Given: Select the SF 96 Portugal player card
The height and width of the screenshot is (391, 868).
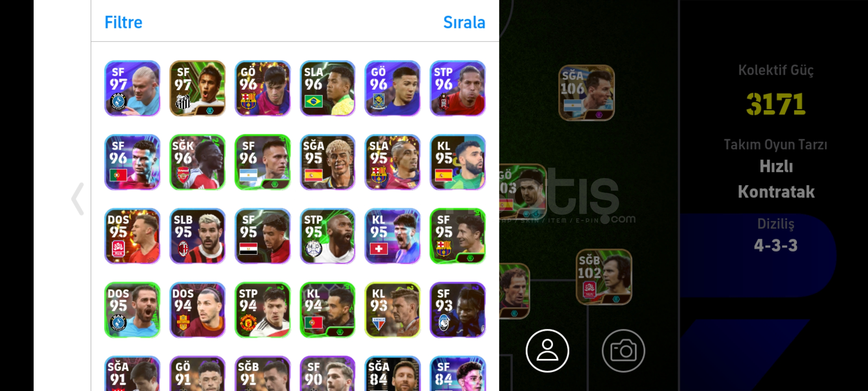Looking at the screenshot, I should click(132, 162).
